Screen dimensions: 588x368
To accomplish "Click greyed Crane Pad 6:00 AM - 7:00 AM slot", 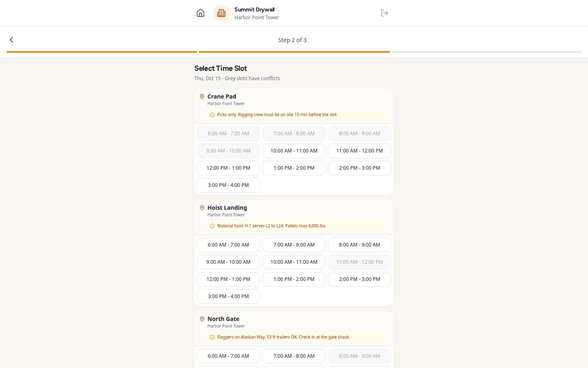I will pos(228,134).
